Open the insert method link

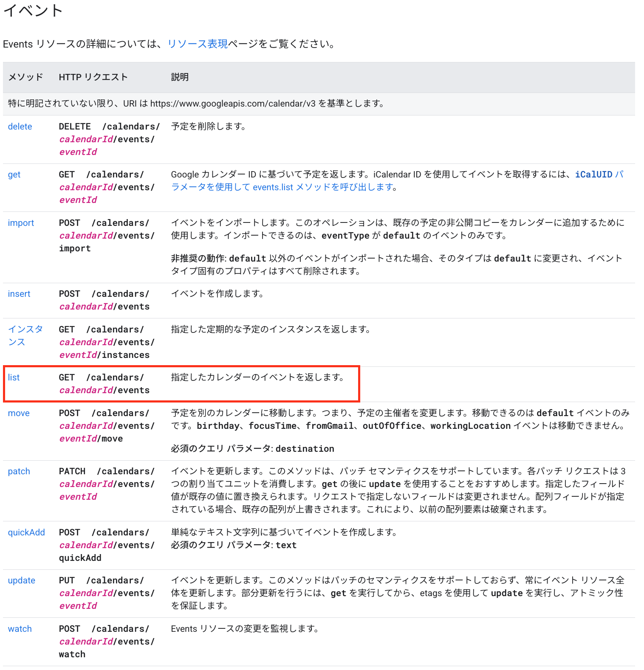19,294
